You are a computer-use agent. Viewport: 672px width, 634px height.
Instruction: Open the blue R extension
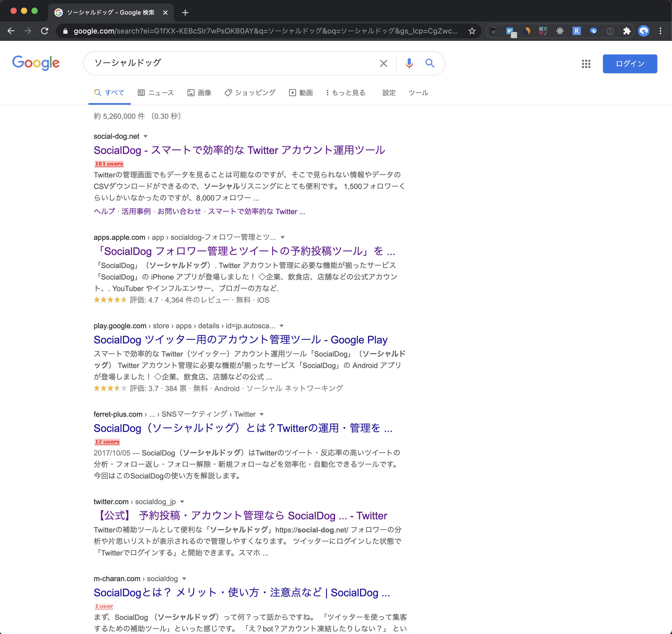576,31
